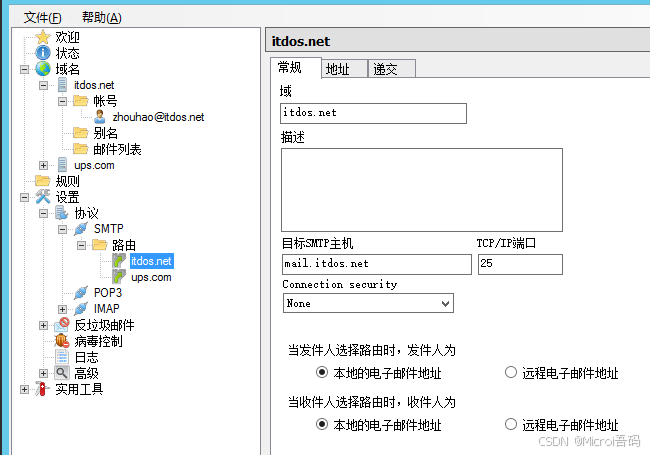Screen dimensions: 650x455
Task: Select the 邮件列表 label in tree
Action: click(x=117, y=149)
